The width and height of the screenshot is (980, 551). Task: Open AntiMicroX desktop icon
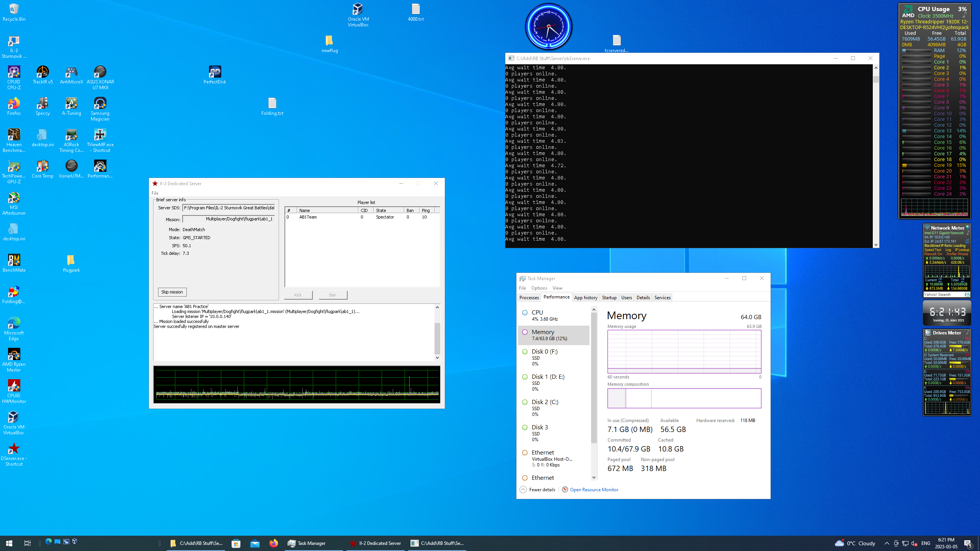tap(71, 75)
